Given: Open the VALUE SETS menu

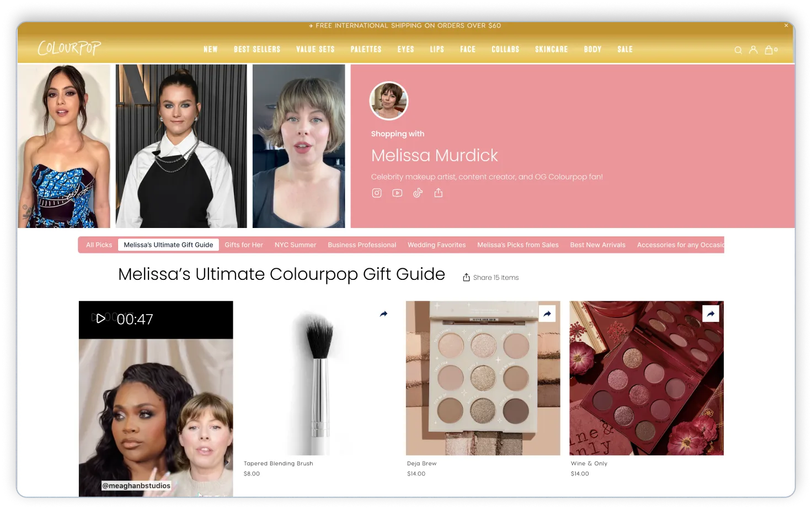Looking at the screenshot, I should pos(316,49).
